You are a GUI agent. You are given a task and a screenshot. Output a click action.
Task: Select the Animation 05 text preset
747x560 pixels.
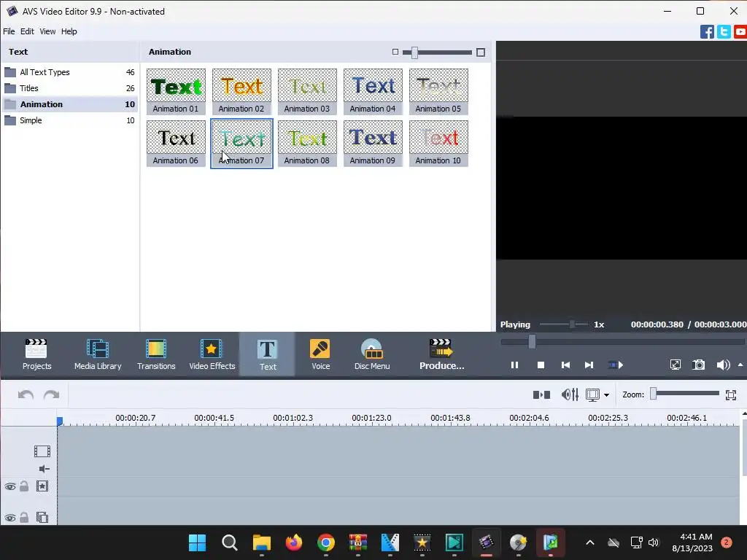pos(438,91)
